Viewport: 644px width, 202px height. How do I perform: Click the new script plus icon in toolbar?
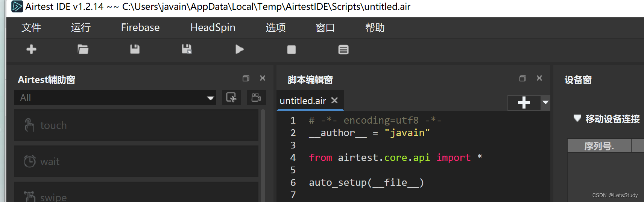coord(31,49)
